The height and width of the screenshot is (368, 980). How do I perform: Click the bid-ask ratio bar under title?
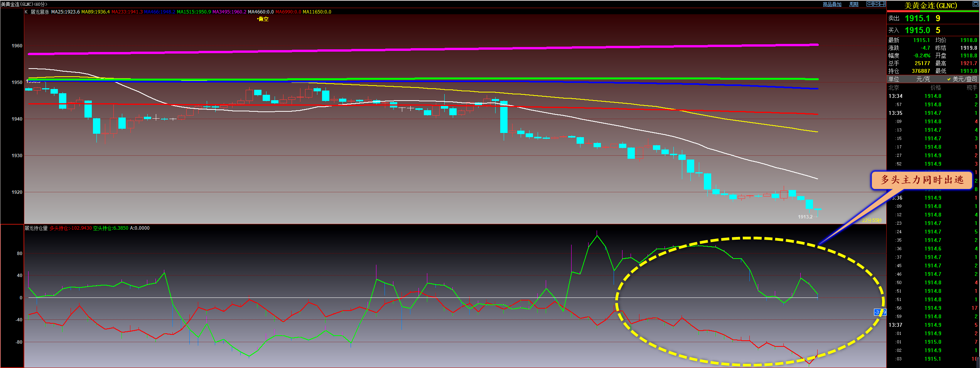coord(933,11)
